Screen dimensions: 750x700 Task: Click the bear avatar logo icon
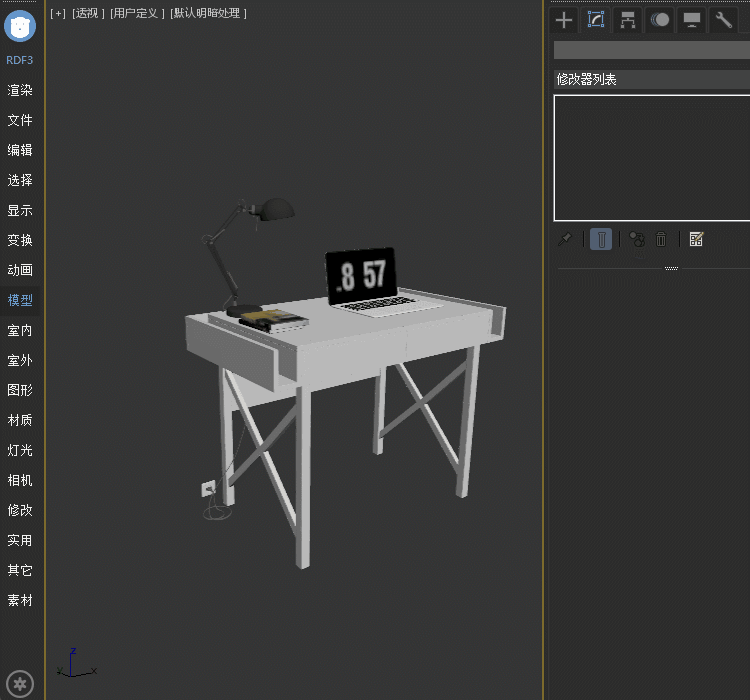tap(20, 26)
